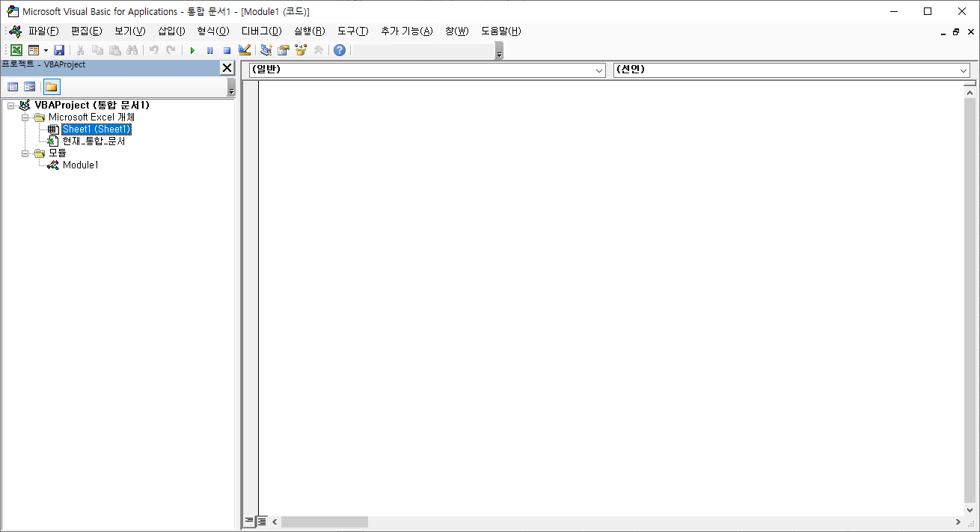Click the Break pause icon
The width and height of the screenshot is (980, 532).
tap(209, 50)
